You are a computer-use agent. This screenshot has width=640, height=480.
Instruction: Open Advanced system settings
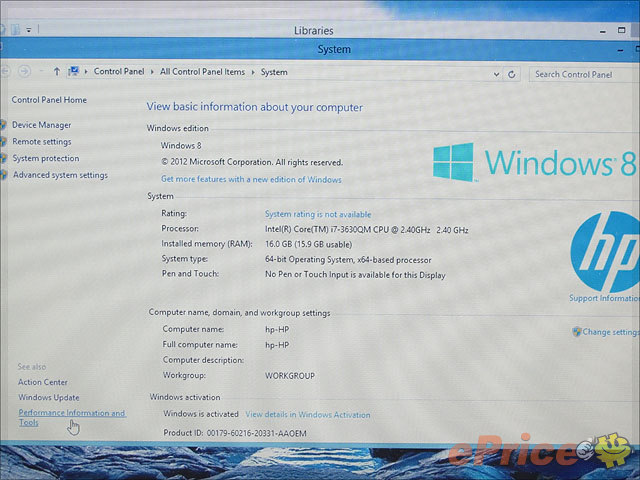click(60, 175)
